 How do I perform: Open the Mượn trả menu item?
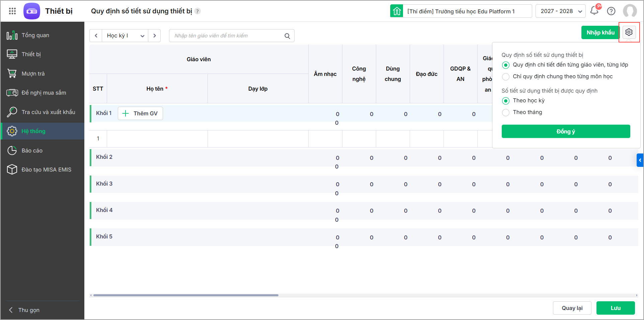(33, 74)
